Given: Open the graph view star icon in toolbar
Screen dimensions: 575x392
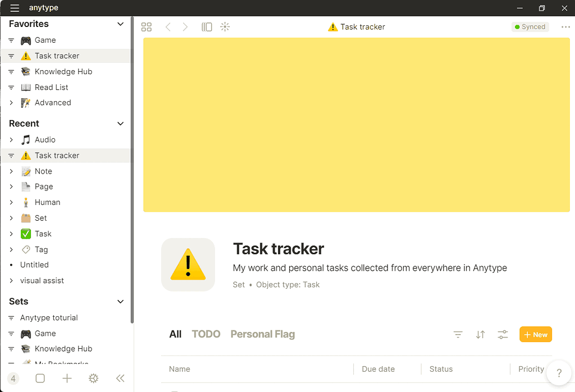Looking at the screenshot, I should tap(225, 26).
